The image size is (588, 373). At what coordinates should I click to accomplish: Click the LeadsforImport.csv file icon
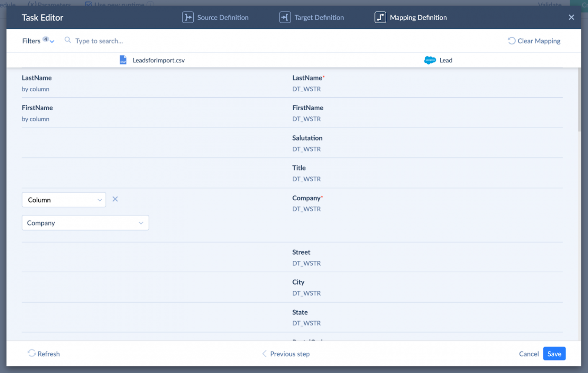click(123, 60)
